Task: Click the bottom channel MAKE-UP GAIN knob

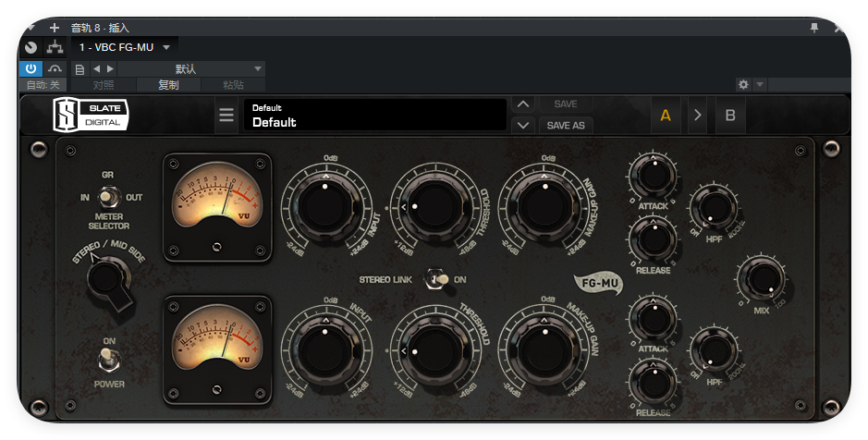Action: tap(544, 351)
